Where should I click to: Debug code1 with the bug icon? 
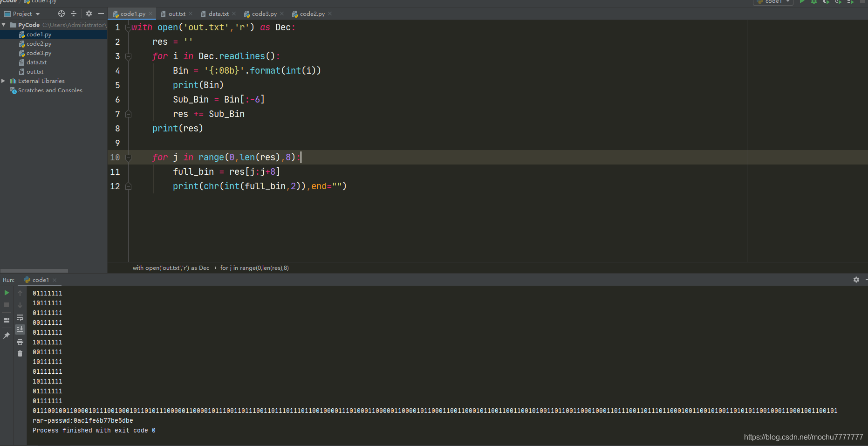(x=814, y=2)
